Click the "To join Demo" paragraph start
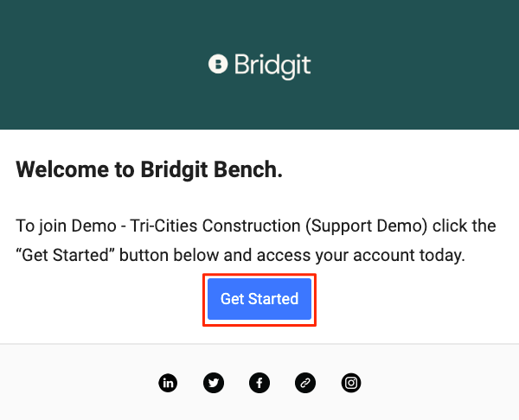 66,226
